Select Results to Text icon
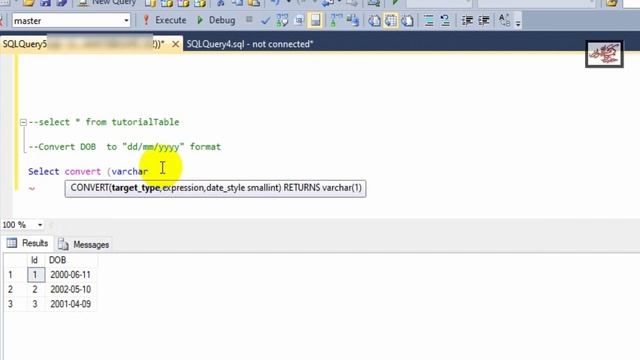Screen dimensions: 640x360 pos(374,20)
